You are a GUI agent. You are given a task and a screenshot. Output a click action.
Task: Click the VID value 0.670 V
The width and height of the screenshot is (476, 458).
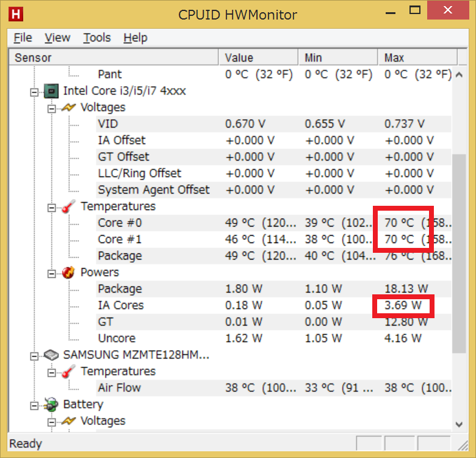click(245, 124)
